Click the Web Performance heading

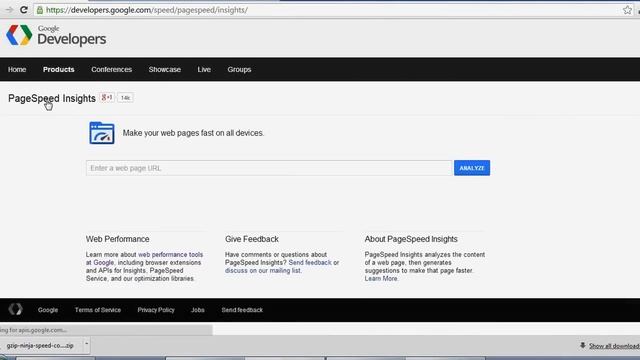click(118, 239)
